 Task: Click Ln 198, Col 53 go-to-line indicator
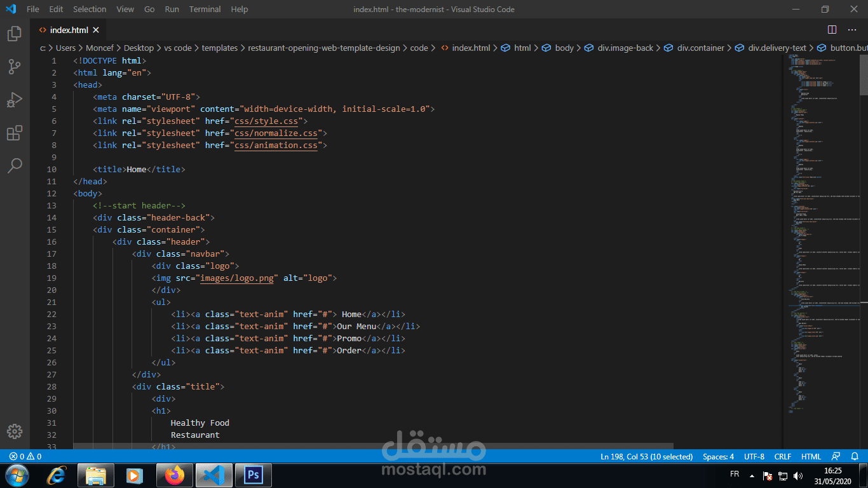(x=646, y=456)
